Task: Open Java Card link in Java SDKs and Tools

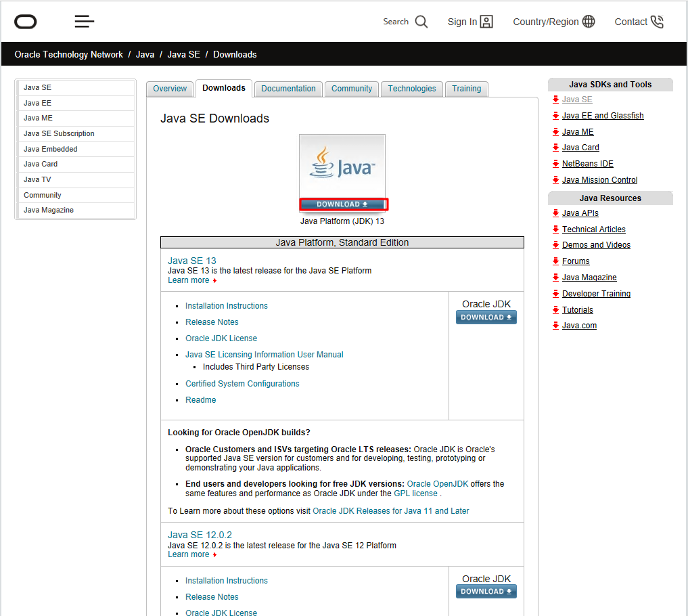Action: tap(580, 148)
